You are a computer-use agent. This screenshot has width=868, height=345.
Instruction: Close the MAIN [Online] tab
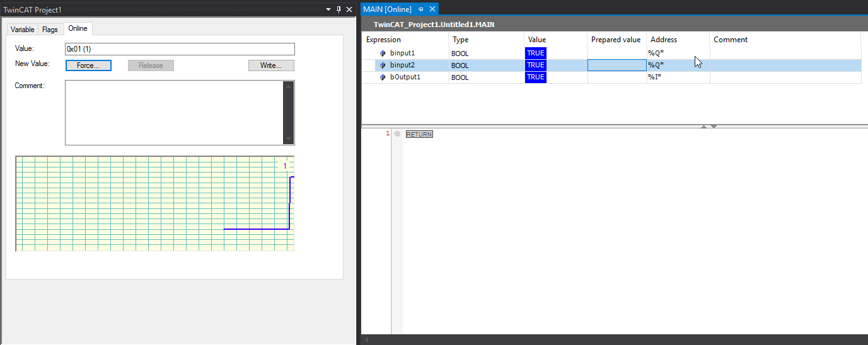point(432,9)
